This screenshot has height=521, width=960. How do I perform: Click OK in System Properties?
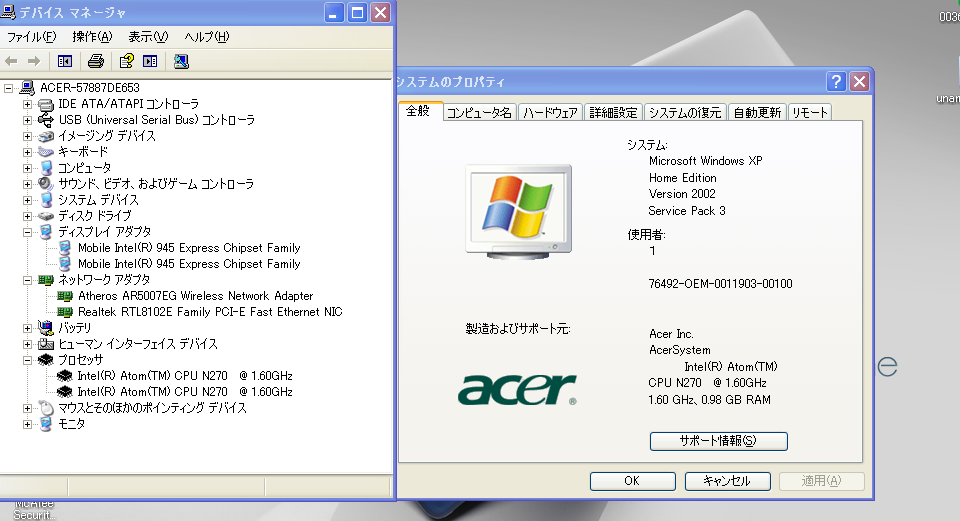coord(632,481)
